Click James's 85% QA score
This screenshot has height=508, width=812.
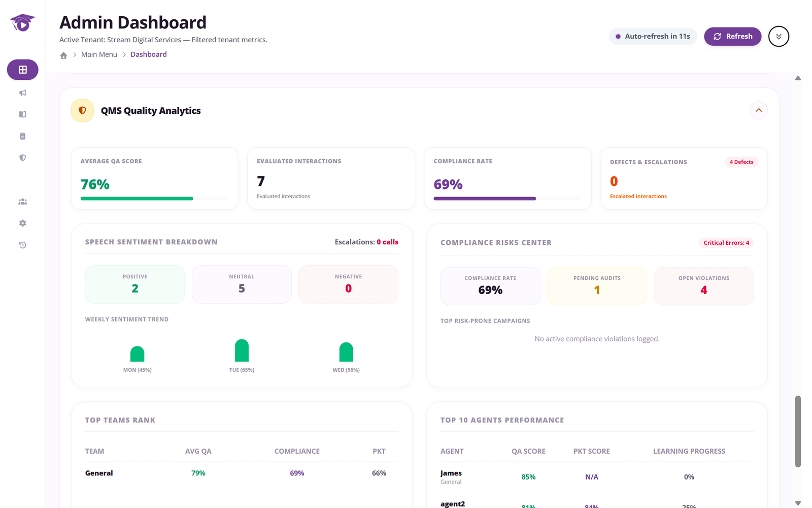coord(528,477)
